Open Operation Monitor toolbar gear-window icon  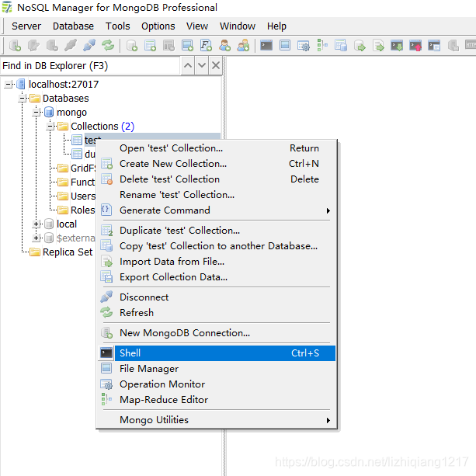click(304, 46)
